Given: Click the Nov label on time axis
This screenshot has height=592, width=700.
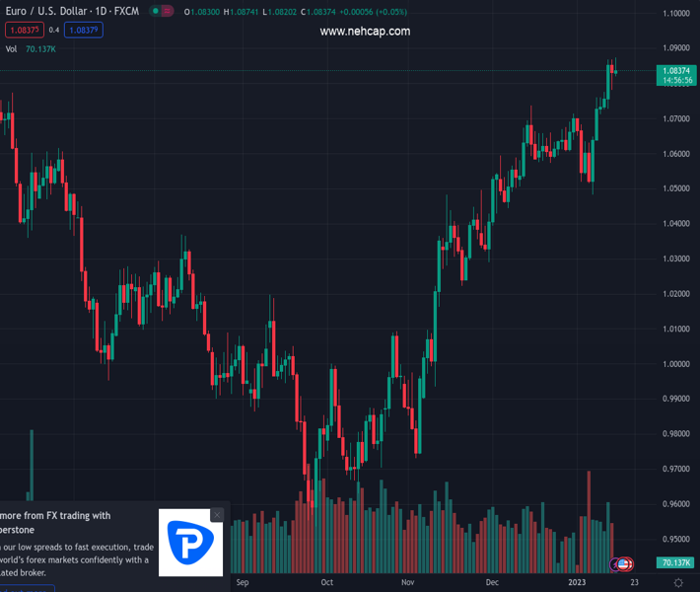Looking at the screenshot, I should (x=410, y=582).
